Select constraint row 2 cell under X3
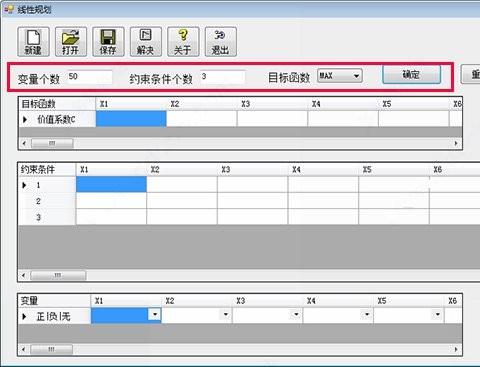The height and width of the screenshot is (367, 480). (x=253, y=201)
